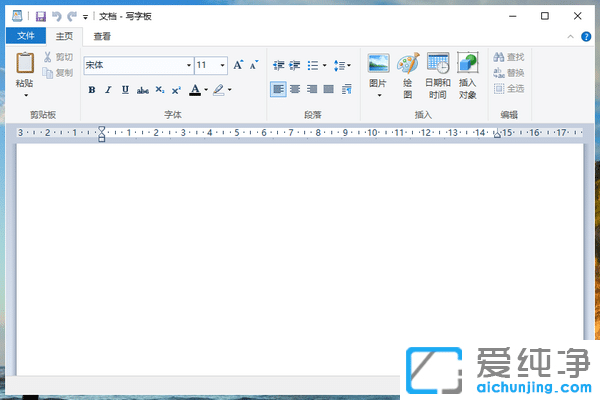This screenshot has width=600, height=400.
Task: Click the Undo arrow in title bar
Action: tap(57, 16)
